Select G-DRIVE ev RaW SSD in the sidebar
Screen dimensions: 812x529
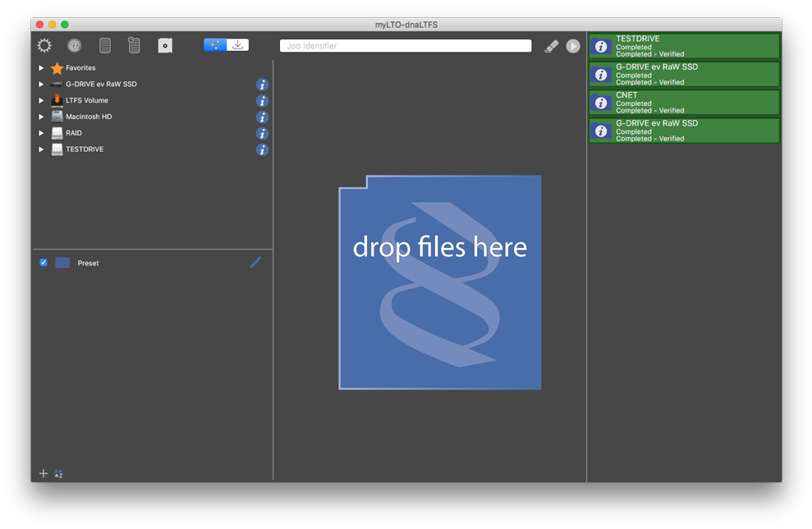pyautogui.click(x=100, y=85)
